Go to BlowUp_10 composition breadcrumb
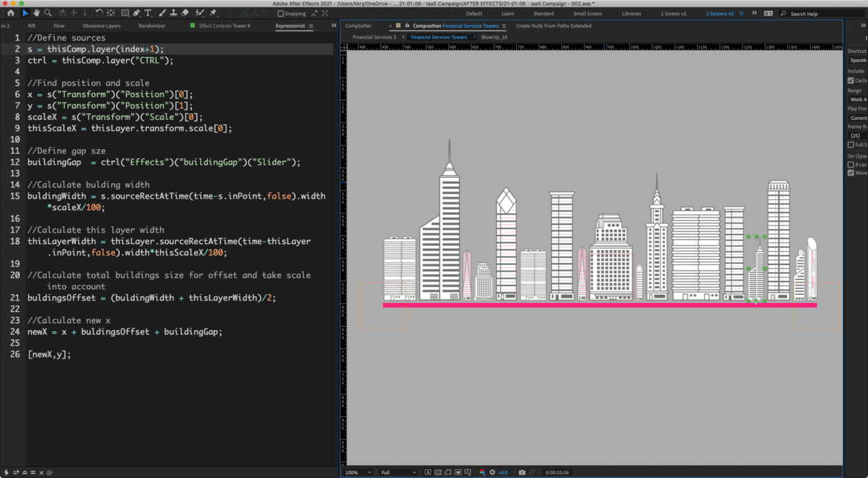Image resolution: width=868 pixels, height=478 pixels. point(494,37)
